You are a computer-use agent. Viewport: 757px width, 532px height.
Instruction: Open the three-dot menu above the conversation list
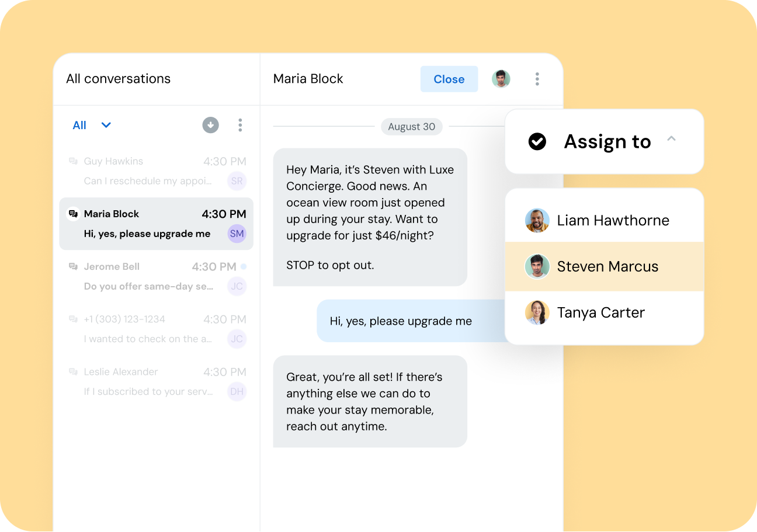tap(240, 125)
